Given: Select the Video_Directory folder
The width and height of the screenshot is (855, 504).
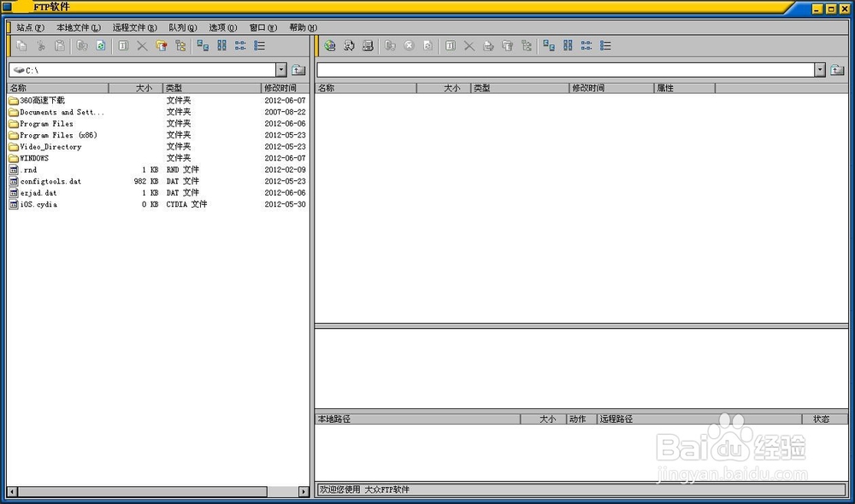Looking at the screenshot, I should [45, 147].
